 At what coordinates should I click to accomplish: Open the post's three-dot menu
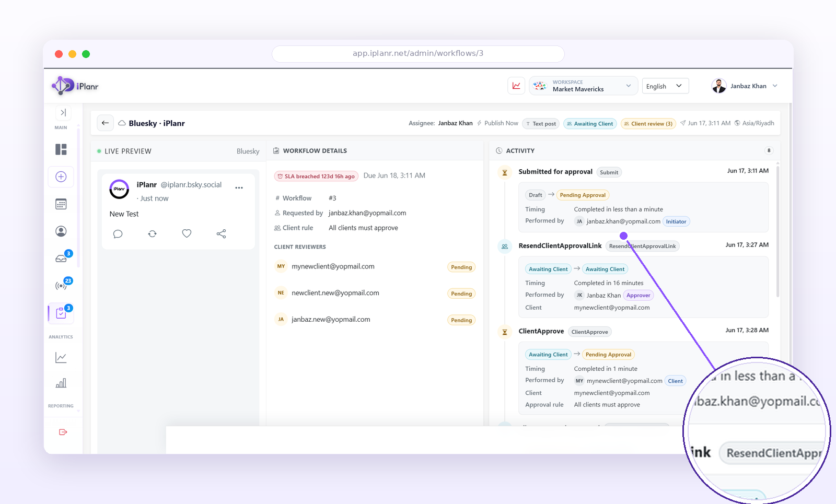(239, 187)
